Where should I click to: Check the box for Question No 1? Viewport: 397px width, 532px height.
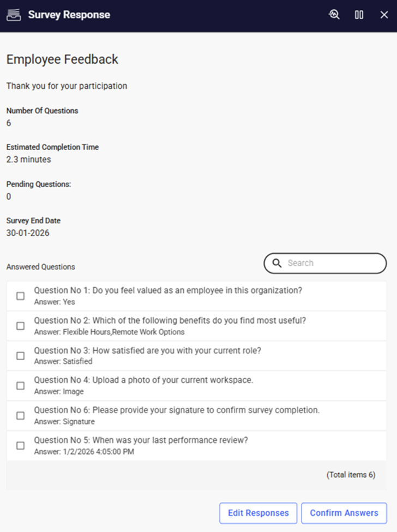coord(21,296)
